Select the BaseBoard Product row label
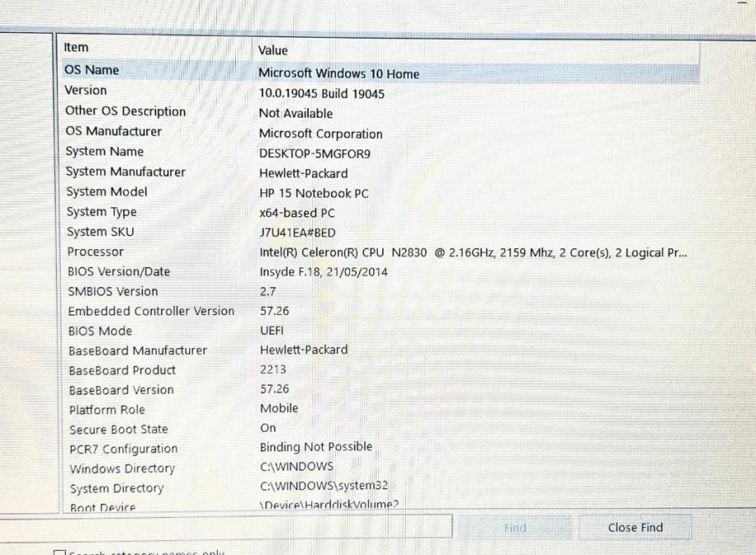This screenshot has width=756, height=555. click(122, 371)
